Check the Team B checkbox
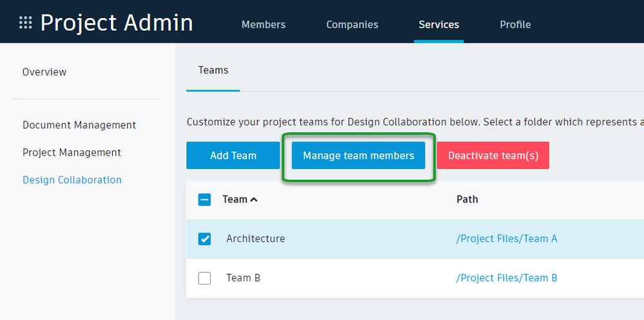 click(x=204, y=278)
